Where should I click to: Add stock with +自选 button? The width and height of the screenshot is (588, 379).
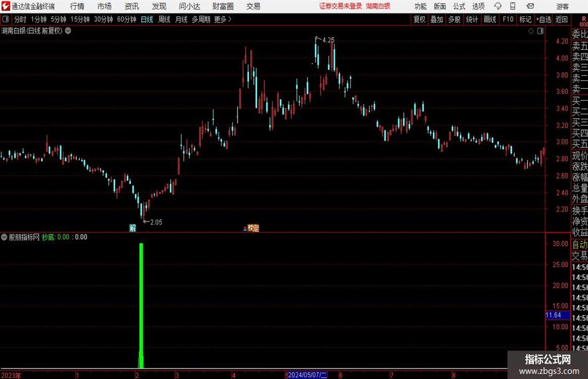543,19
